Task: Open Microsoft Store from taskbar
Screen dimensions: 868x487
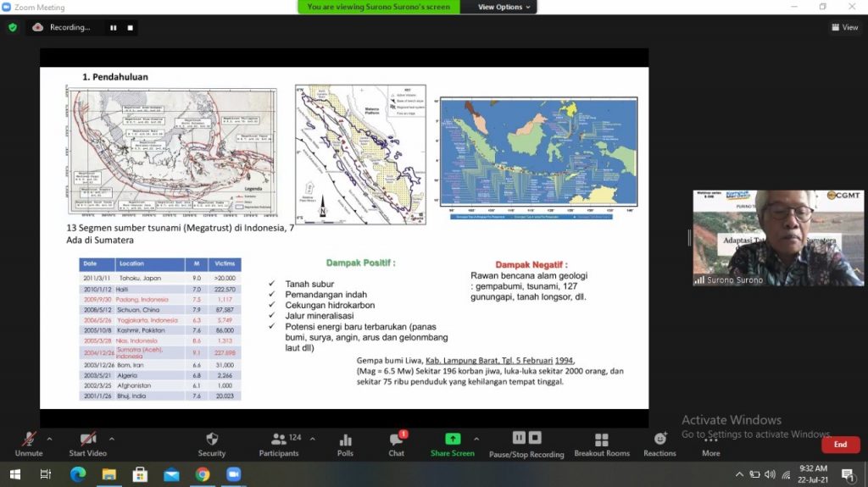Action: pos(140,474)
